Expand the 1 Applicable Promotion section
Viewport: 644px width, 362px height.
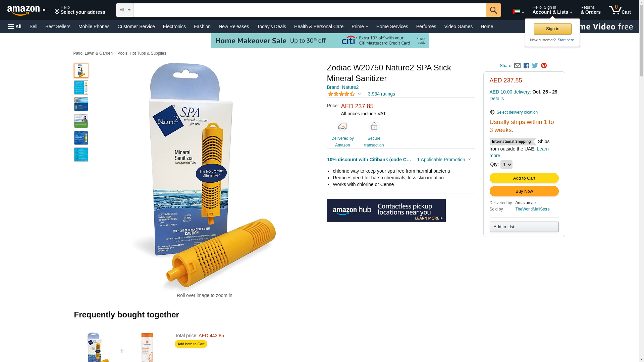444,160
